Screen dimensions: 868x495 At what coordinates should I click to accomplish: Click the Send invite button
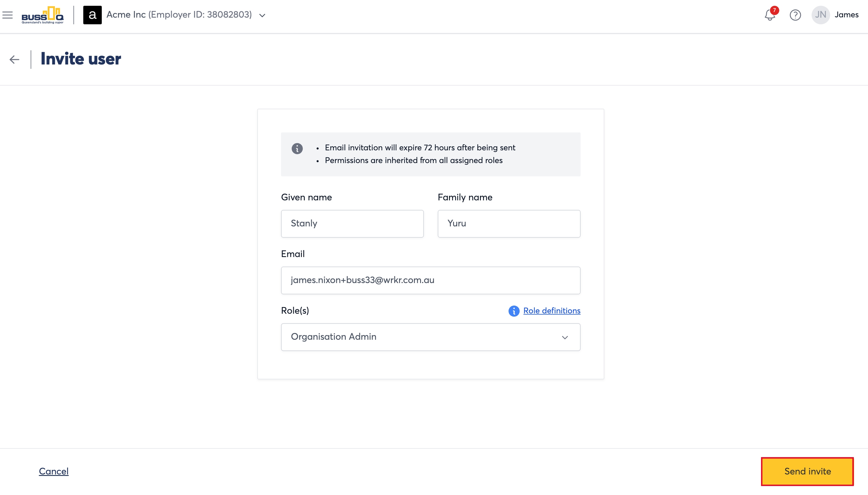coord(807,471)
